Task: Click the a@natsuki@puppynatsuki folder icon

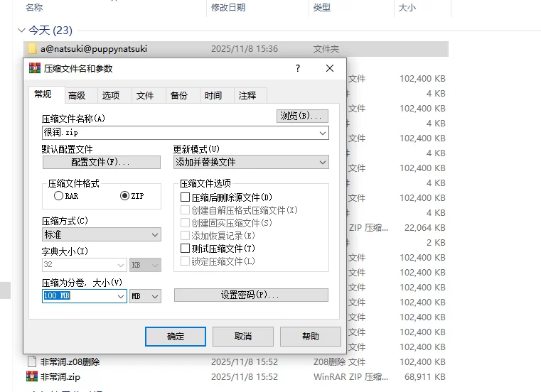Action: (32, 49)
